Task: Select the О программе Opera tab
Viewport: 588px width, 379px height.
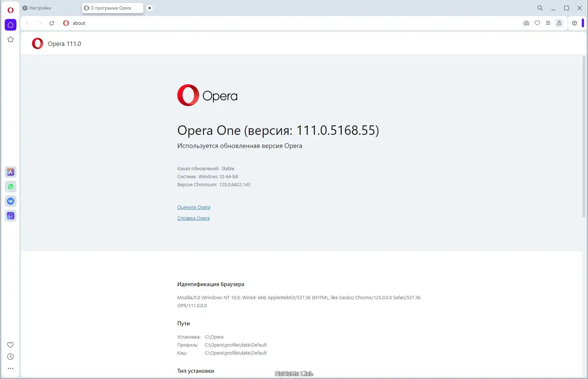Action: click(x=113, y=8)
